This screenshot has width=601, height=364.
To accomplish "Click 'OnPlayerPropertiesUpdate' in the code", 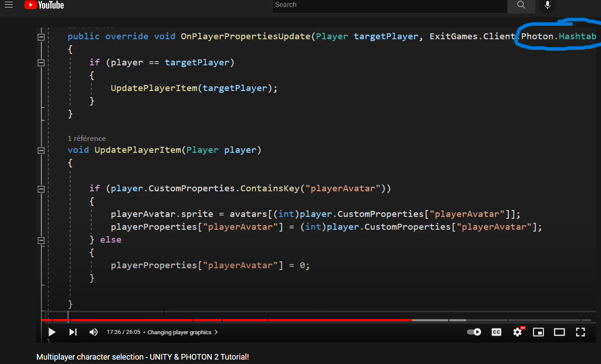I will click(245, 36).
